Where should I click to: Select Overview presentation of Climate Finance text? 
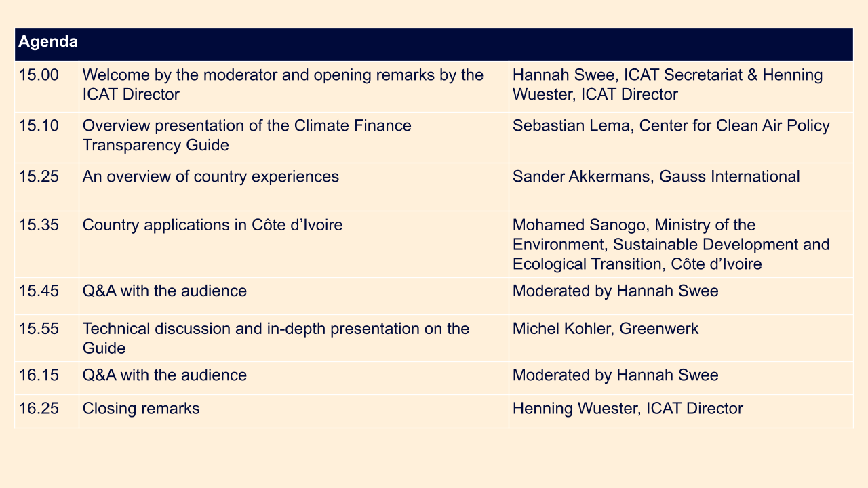pos(247,136)
